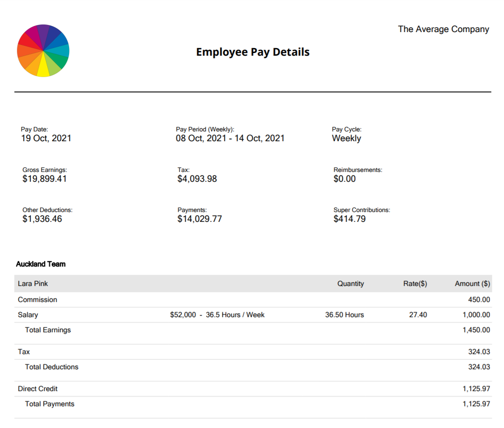This screenshot has width=504, height=428.
Task: Select the 'Quantity' column header
Action: click(x=350, y=284)
